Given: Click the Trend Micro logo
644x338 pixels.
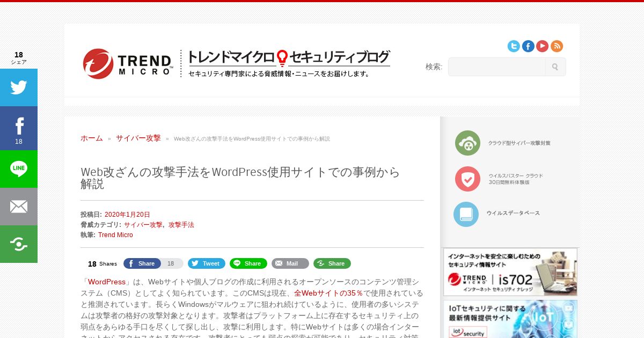Looking at the screenshot, I should point(128,63).
